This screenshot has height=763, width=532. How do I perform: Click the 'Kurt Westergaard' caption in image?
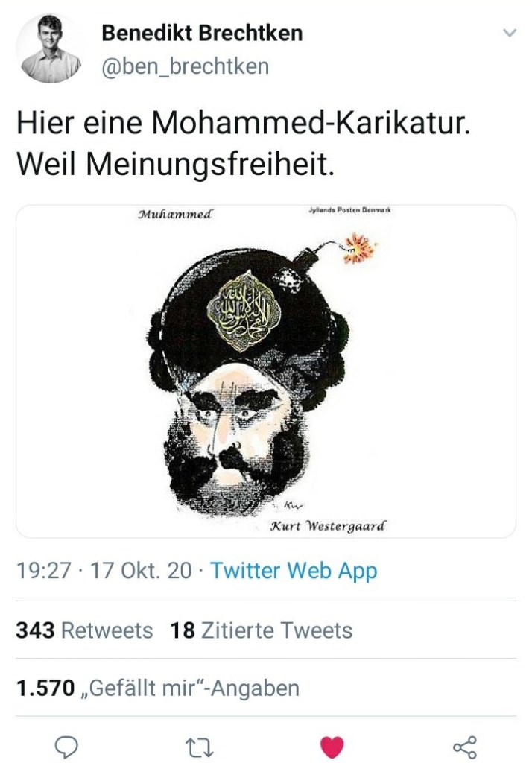329,526
